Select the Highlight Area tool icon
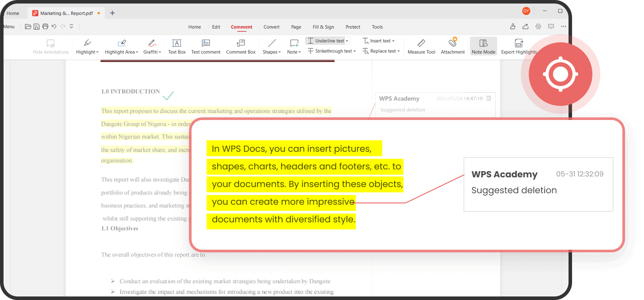The image size is (644, 300). tap(122, 43)
